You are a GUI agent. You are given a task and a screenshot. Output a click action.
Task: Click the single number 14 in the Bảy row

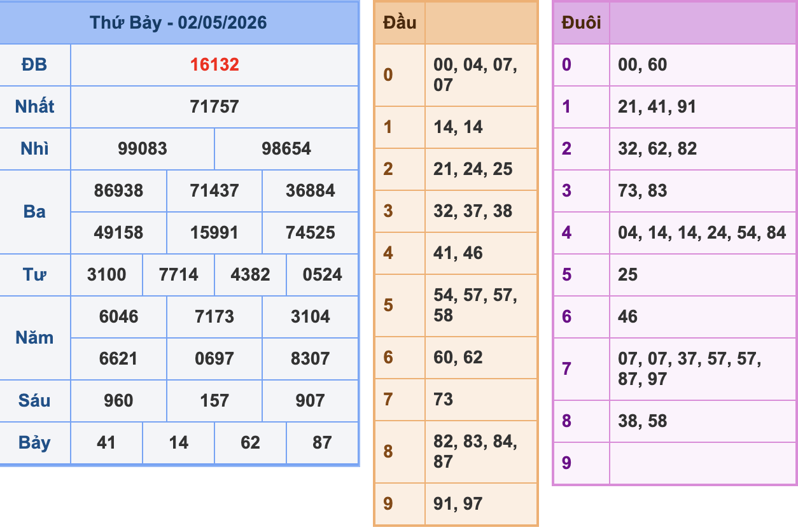pos(179,443)
